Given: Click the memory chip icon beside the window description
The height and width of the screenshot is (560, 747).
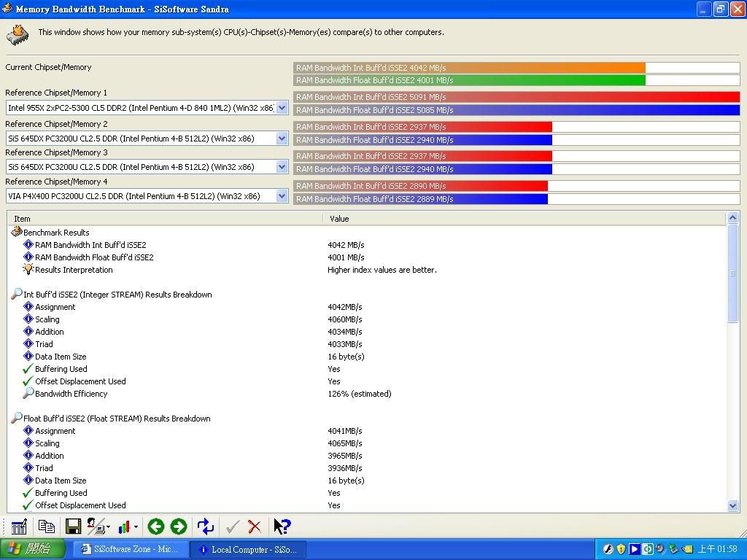Looking at the screenshot, I should [18, 35].
